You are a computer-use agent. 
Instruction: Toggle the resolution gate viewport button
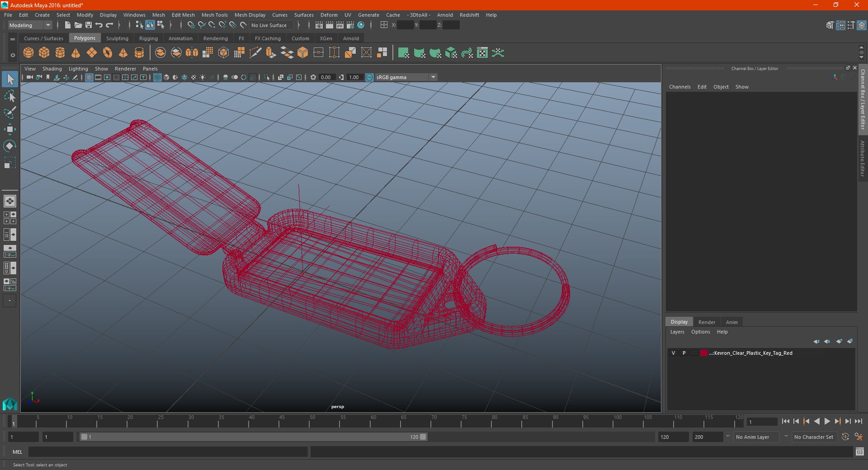[107, 77]
